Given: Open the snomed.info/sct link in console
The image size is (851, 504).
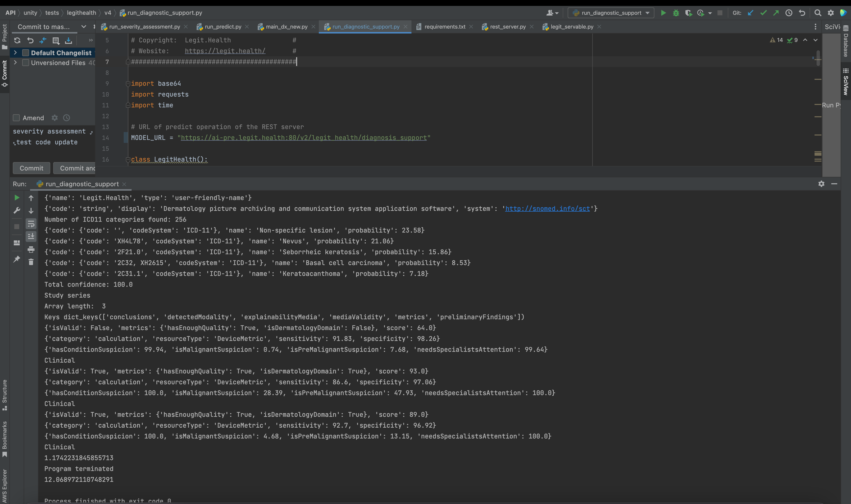Looking at the screenshot, I should [547, 209].
